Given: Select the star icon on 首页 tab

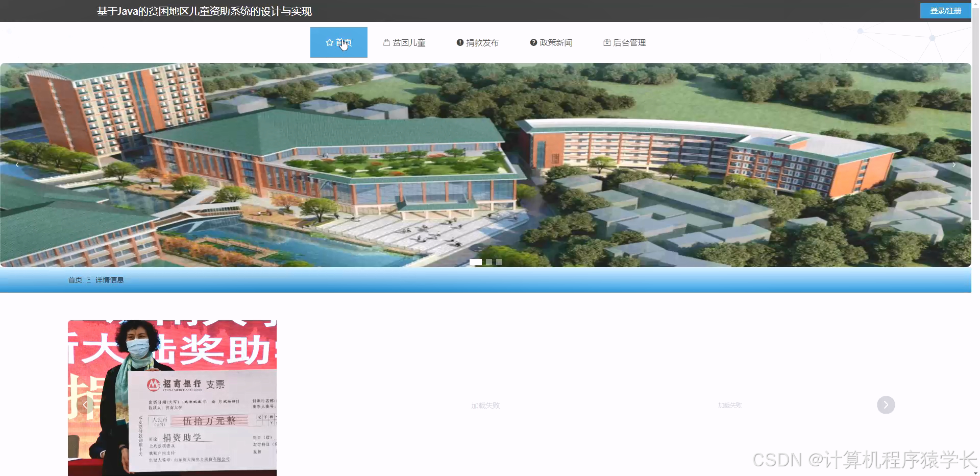Looking at the screenshot, I should point(329,42).
